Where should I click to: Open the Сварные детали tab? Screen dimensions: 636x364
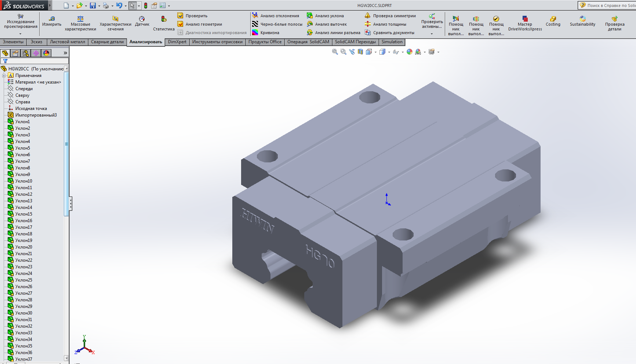(x=107, y=42)
